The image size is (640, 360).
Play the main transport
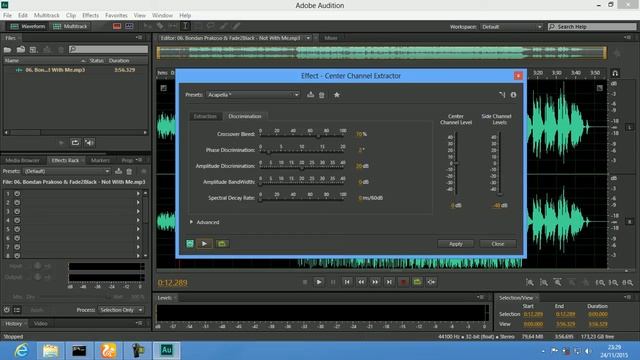[x=319, y=282]
